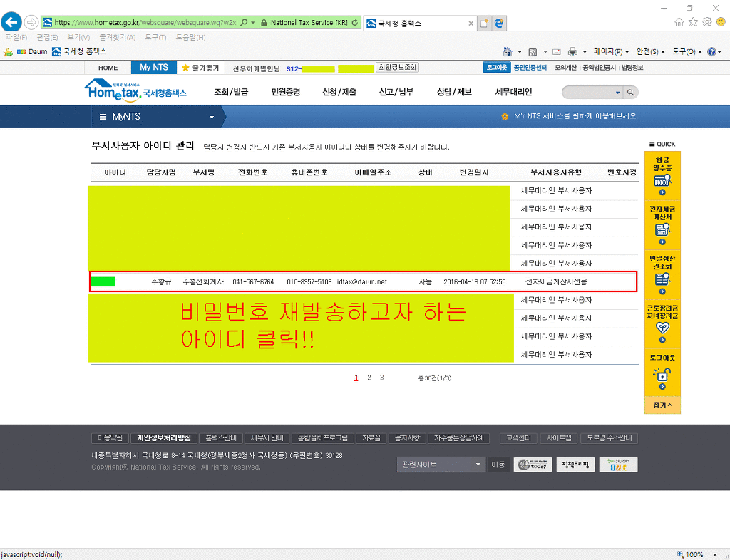Click the browser address bar URL
Image resolution: width=730 pixels, height=560 pixels.
coord(145,22)
